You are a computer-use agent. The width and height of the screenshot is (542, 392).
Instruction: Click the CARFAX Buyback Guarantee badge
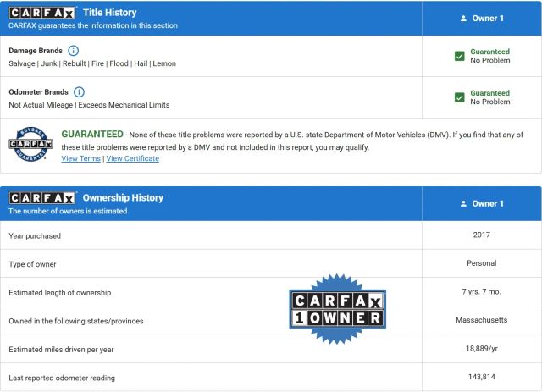coord(30,144)
